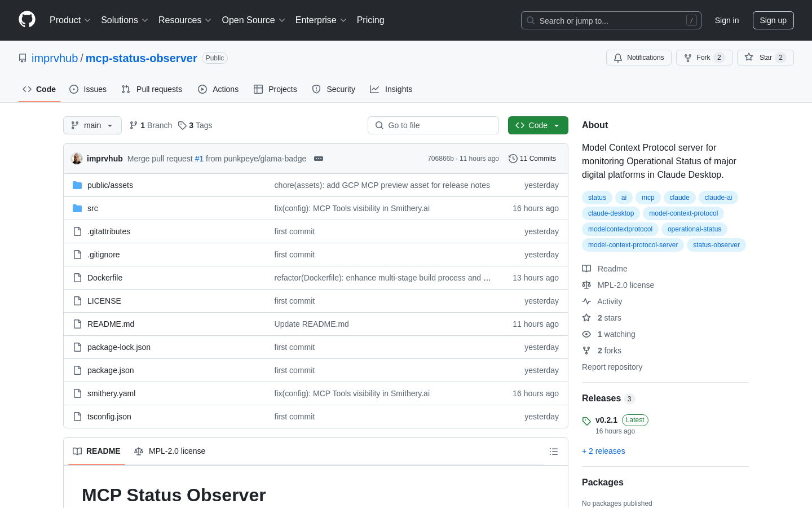Open the Update README.md commit message
This screenshot has height=508, width=812.
click(311, 324)
